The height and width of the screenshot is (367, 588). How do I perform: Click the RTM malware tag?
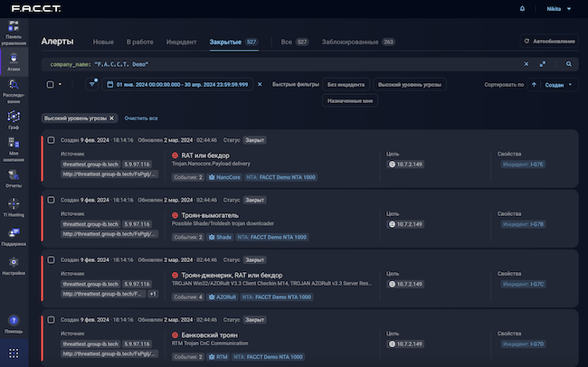(218, 357)
